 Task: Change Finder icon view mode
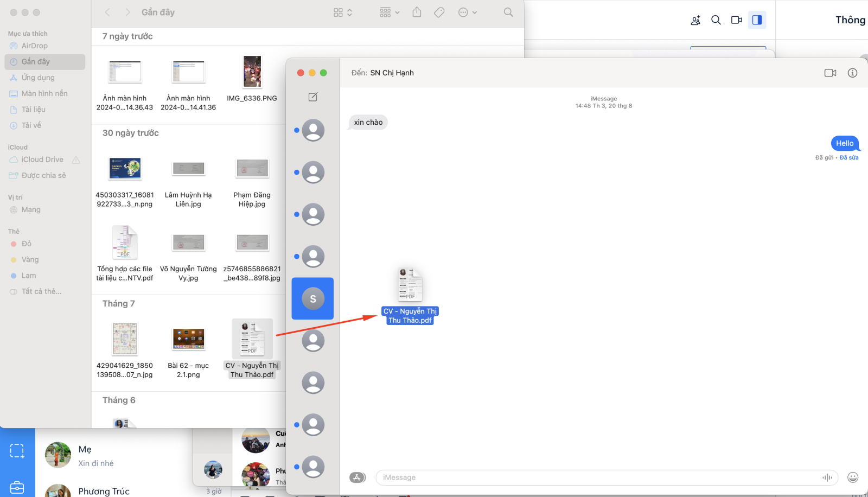tap(343, 12)
